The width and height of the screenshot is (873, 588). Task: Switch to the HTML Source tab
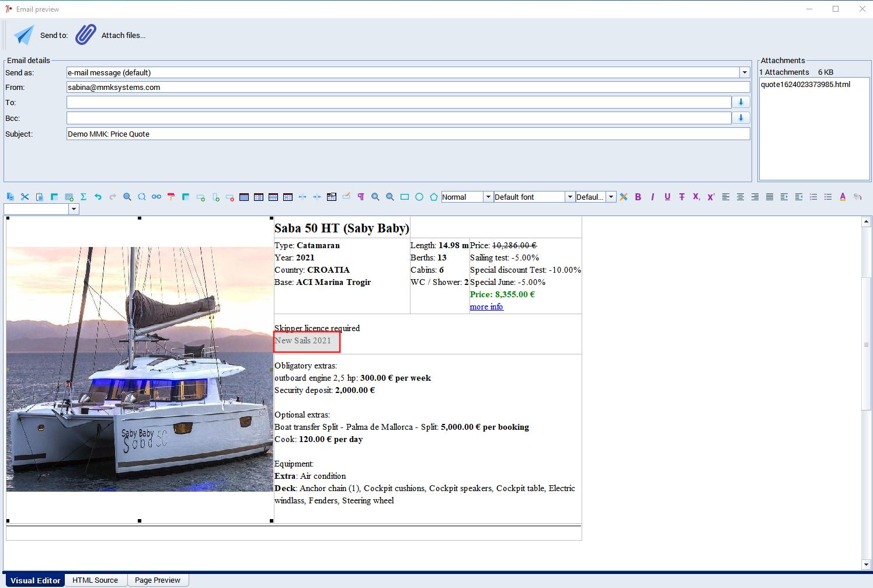(95, 580)
